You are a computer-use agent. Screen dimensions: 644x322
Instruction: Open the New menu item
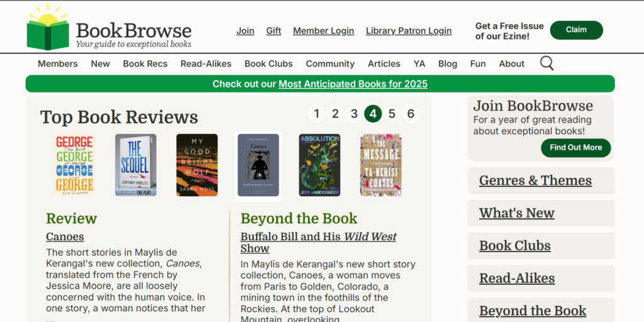pos(100,64)
